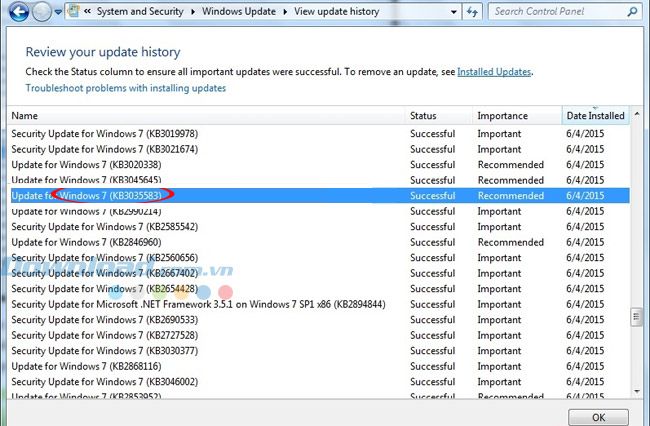The height and width of the screenshot is (426, 650).
Task: Click the search magnifier icon
Action: [633, 12]
